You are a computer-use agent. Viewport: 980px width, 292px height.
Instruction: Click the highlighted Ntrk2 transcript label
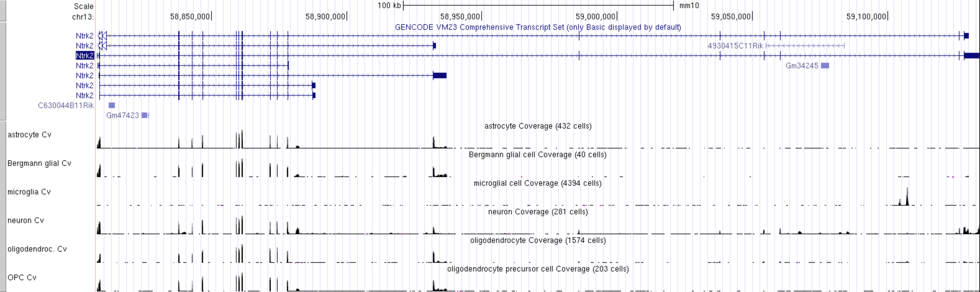coord(84,56)
